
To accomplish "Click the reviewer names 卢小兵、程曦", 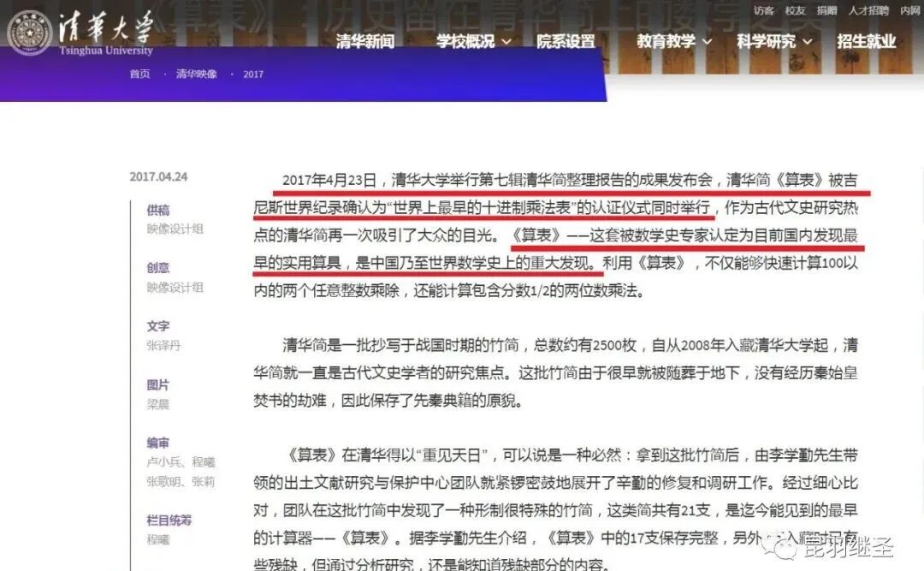I will (181, 462).
